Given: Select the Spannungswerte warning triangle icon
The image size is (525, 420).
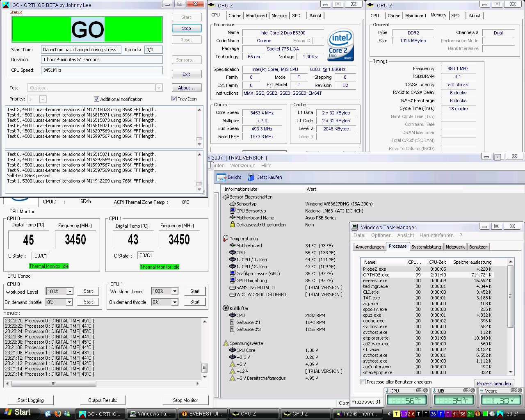Looking at the screenshot, I should tap(226, 343).
